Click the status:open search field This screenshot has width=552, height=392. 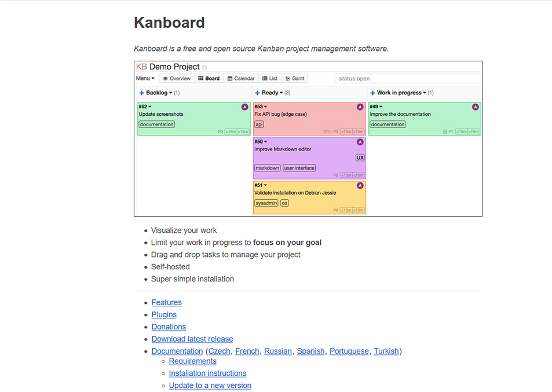point(408,79)
